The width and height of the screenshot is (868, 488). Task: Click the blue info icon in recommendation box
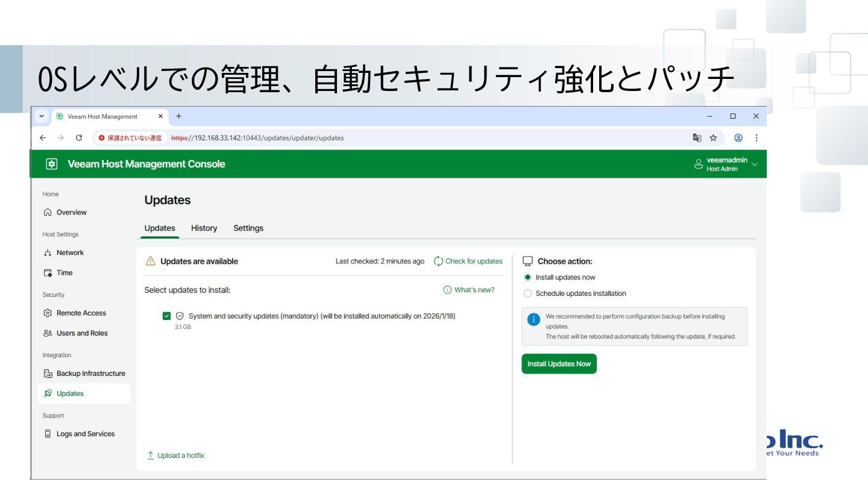tap(533, 319)
